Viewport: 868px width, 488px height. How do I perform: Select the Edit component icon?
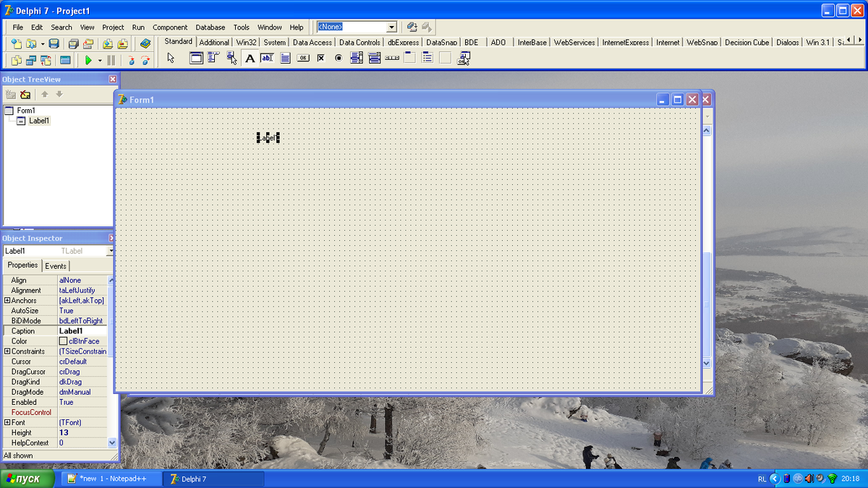coord(268,58)
